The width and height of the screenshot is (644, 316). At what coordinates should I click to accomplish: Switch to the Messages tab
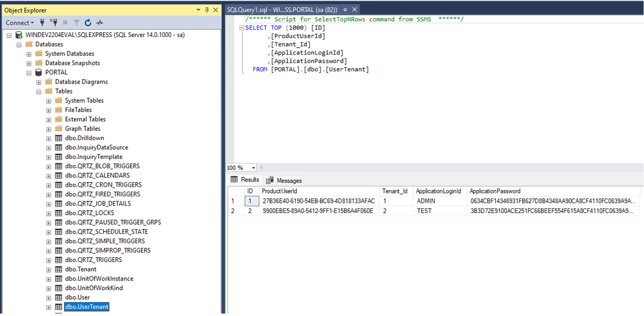click(284, 180)
